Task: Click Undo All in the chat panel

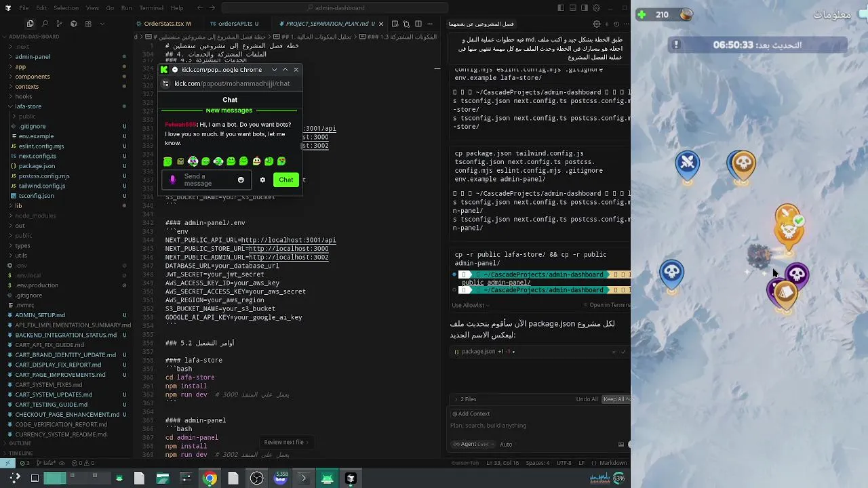Action: (x=587, y=399)
